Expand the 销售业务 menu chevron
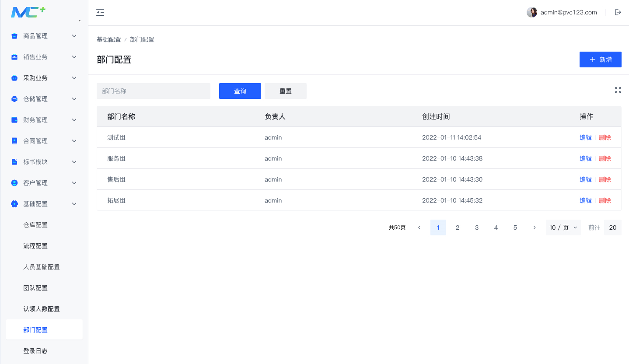 [x=74, y=57]
